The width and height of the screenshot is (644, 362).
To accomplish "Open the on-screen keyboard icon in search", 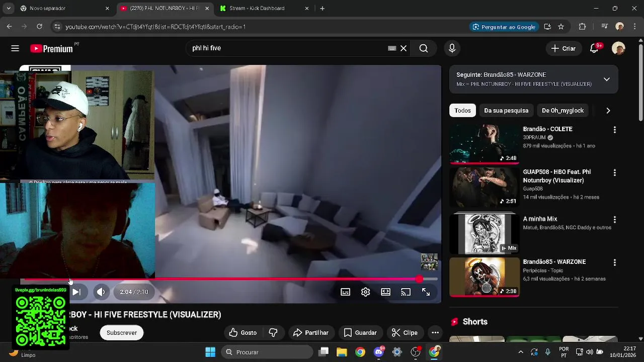I will pyautogui.click(x=392, y=48).
